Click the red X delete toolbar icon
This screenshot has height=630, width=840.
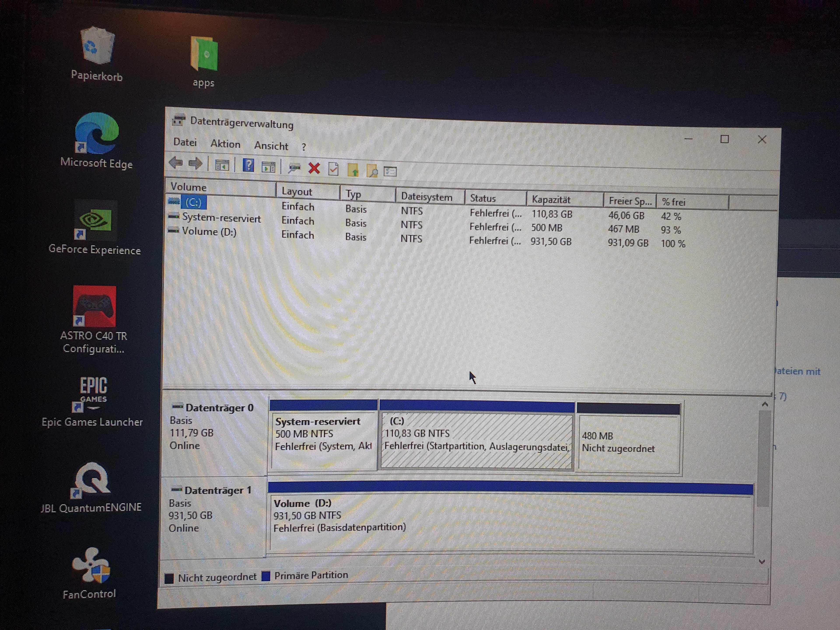(314, 168)
